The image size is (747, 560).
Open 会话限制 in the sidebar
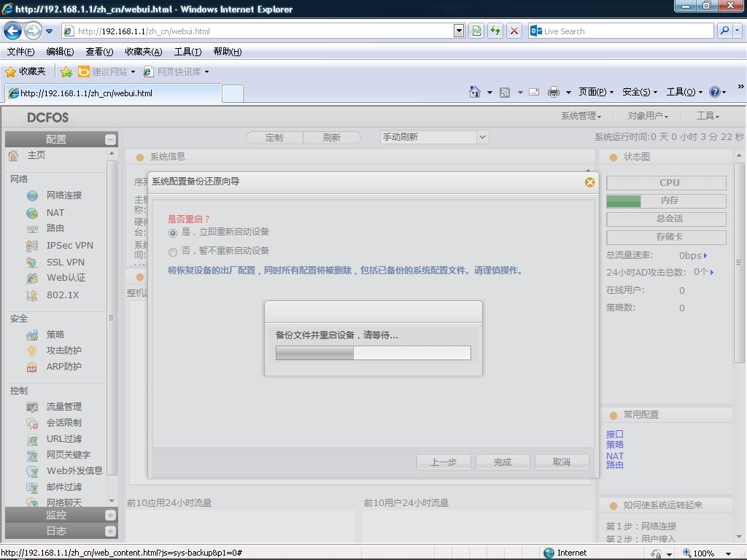(64, 423)
